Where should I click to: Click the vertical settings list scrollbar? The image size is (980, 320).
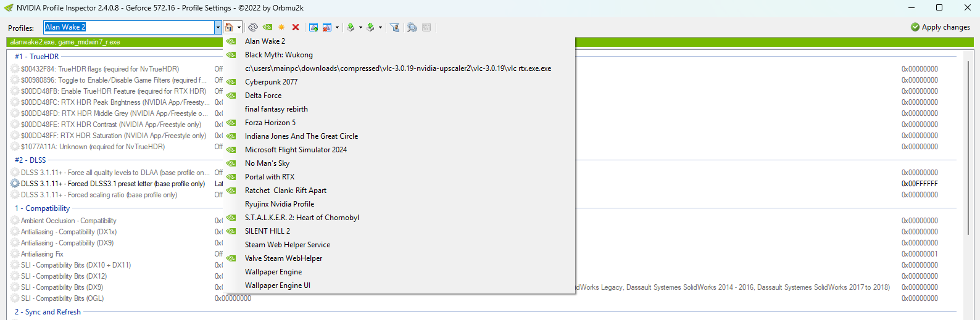970,147
